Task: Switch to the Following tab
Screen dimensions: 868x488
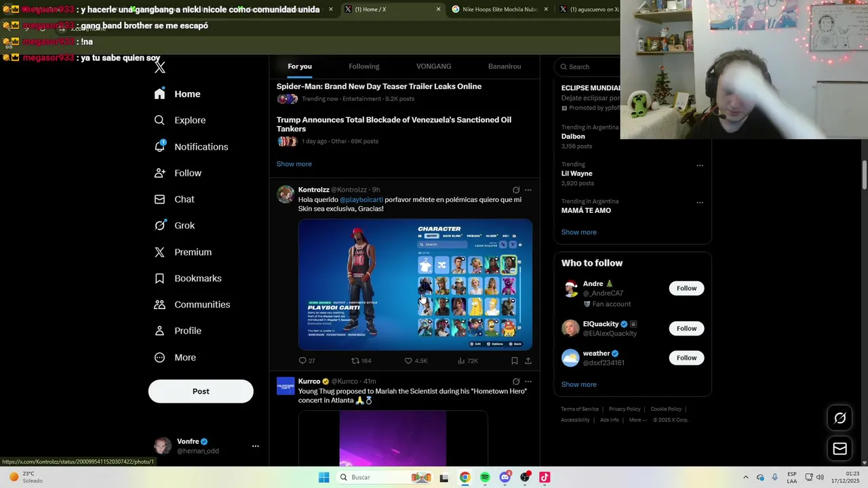Action: [x=364, y=66]
